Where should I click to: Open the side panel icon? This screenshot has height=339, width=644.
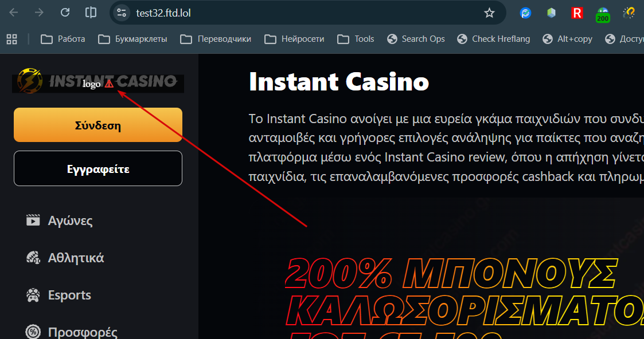click(x=91, y=13)
